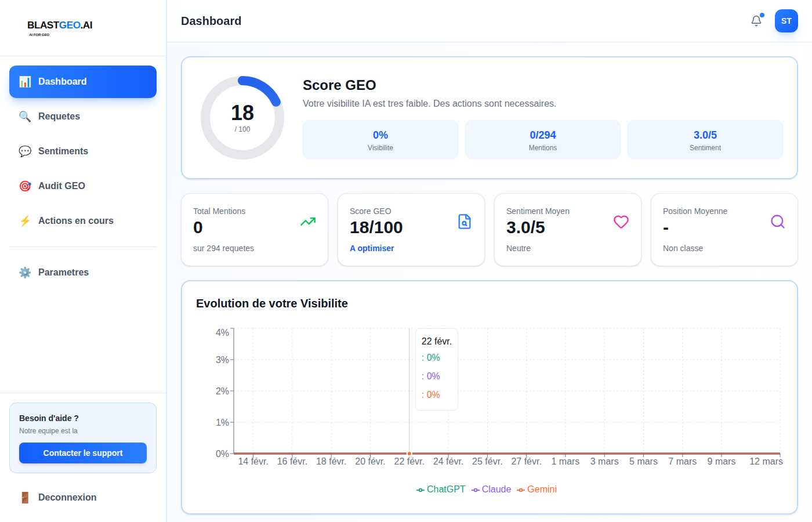Click the Requetes magnifier icon in sidebar
The width and height of the screenshot is (812, 522).
25,117
